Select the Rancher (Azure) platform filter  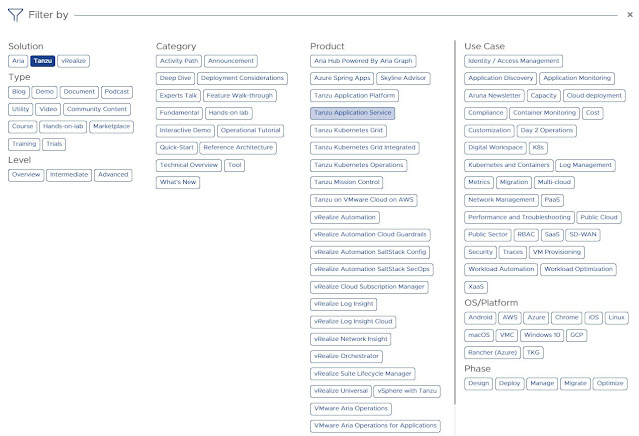point(492,352)
